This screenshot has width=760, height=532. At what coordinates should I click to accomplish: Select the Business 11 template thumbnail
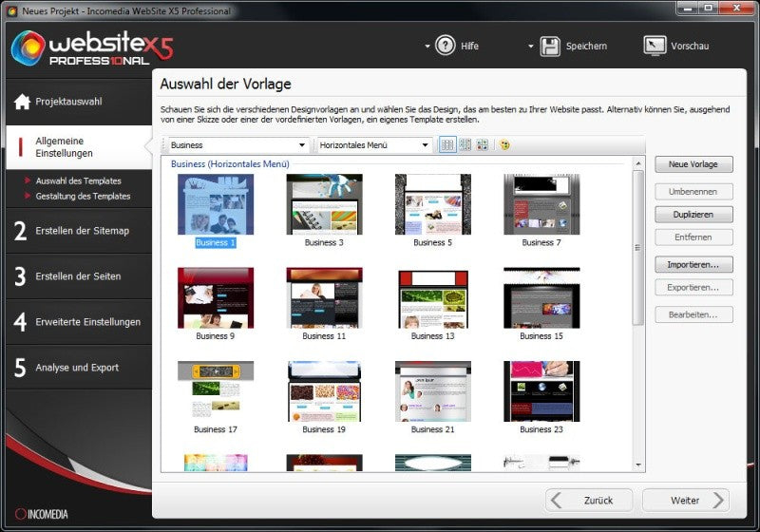324,298
